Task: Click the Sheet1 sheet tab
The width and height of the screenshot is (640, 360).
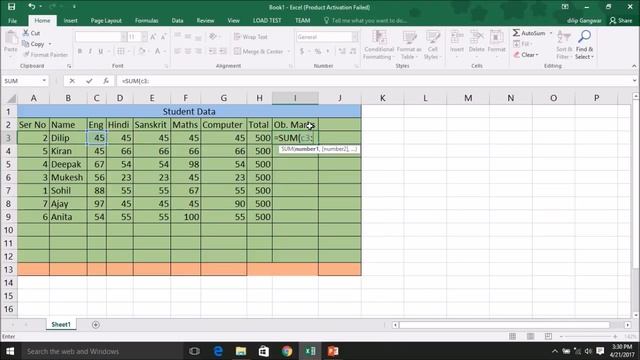Action: [61, 324]
